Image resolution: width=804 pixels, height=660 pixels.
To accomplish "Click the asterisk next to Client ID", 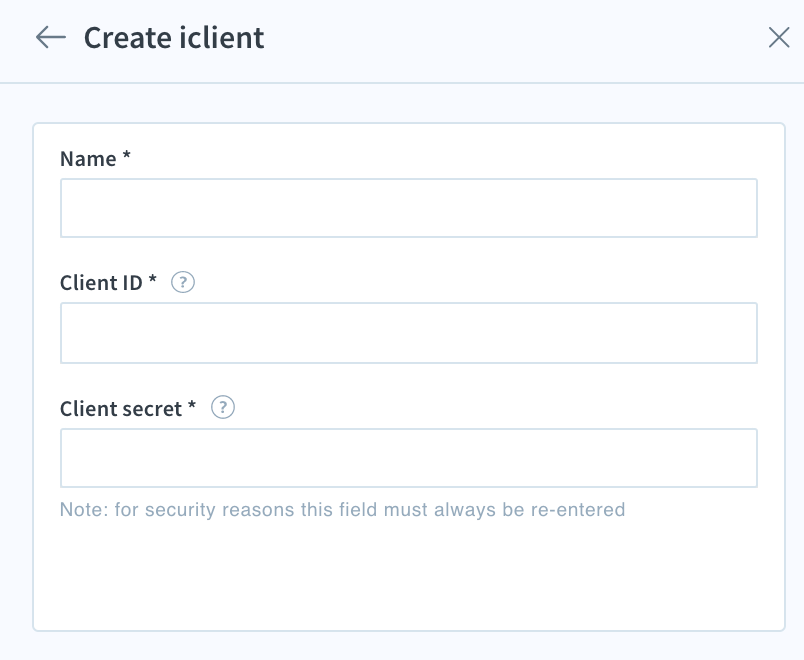I will point(152,279).
